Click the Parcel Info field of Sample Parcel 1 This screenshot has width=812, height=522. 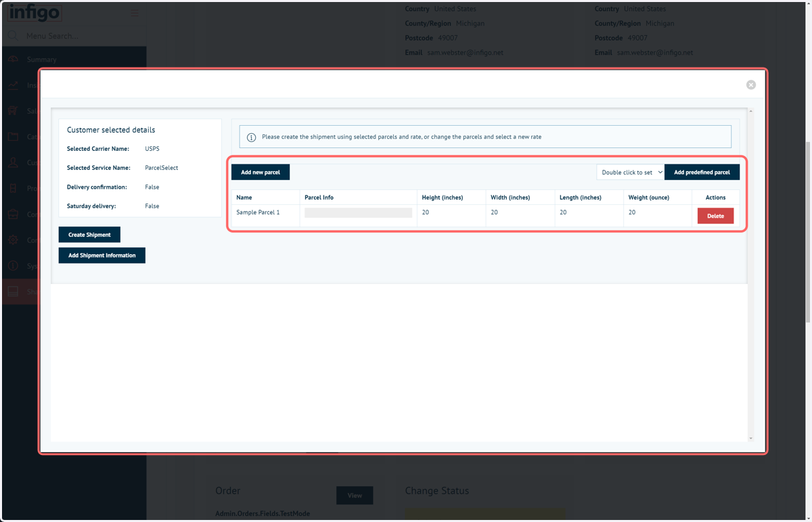358,212
